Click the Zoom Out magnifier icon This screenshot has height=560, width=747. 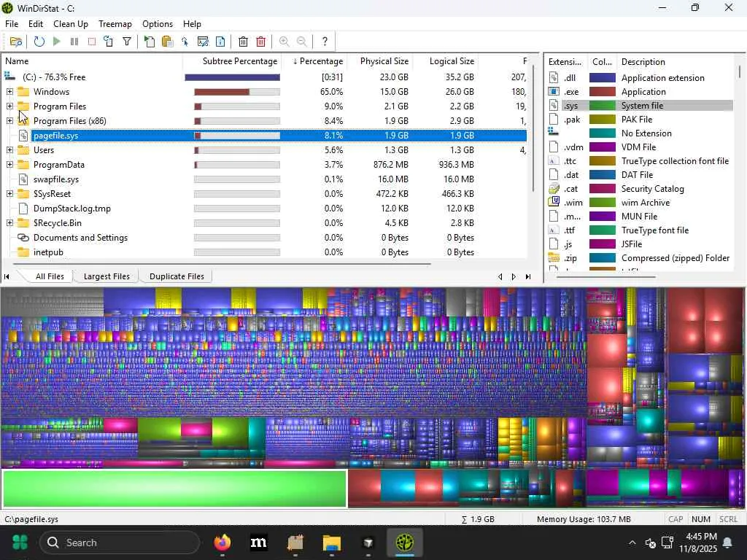(301, 42)
